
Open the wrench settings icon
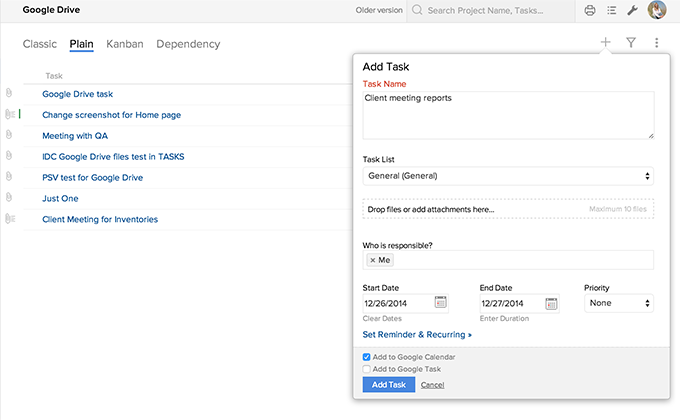coord(632,10)
